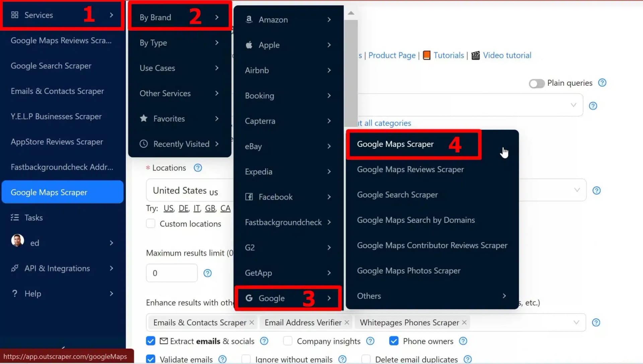The image size is (643, 364).
Task: Click the Amazon logo icon
Action: (249, 19)
